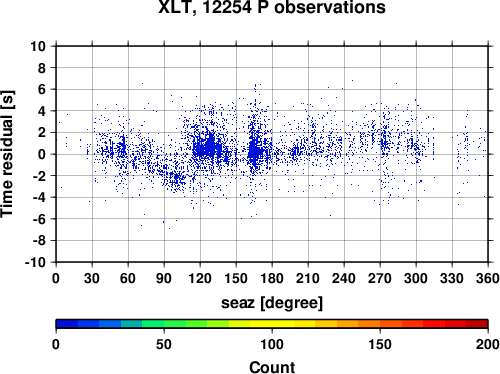Click the x-axis tick label 270

tap(380, 278)
